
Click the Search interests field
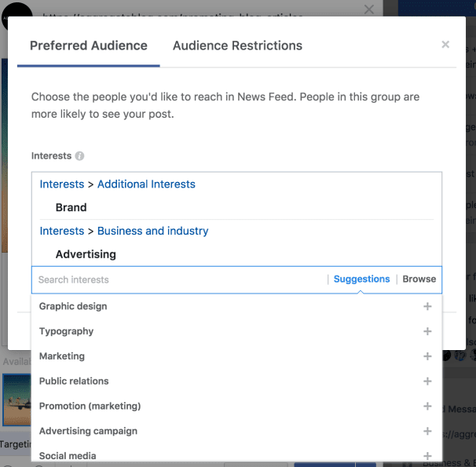click(179, 279)
